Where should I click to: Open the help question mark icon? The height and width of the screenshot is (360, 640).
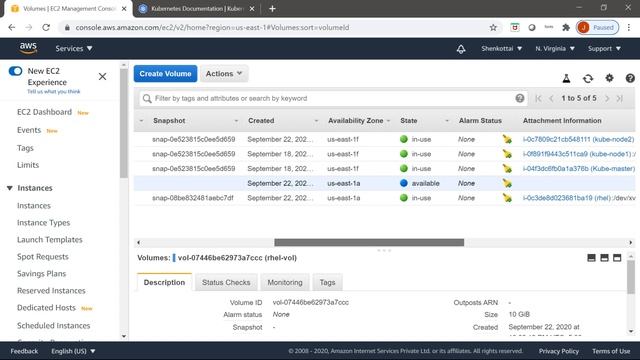click(630, 78)
